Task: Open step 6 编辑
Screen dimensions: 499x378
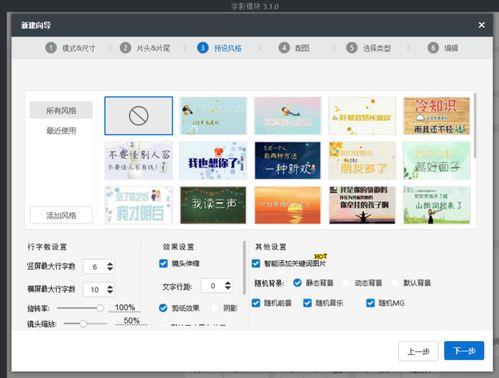Action: (x=443, y=48)
